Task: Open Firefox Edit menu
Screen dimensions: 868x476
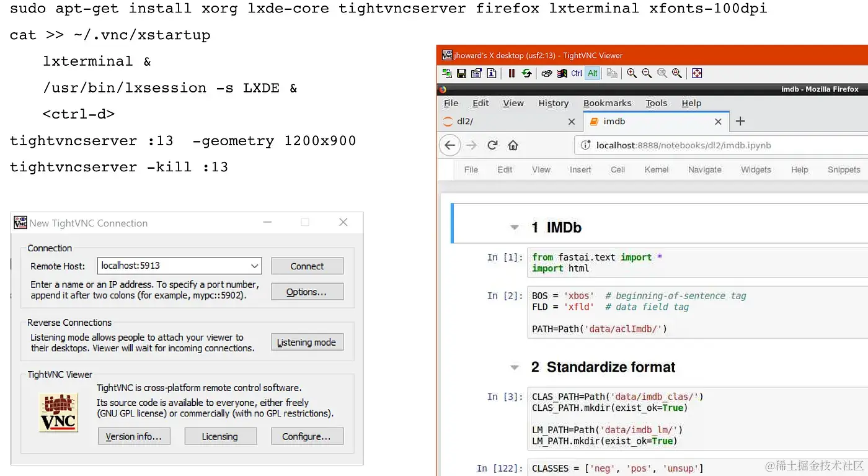Action: [x=480, y=103]
